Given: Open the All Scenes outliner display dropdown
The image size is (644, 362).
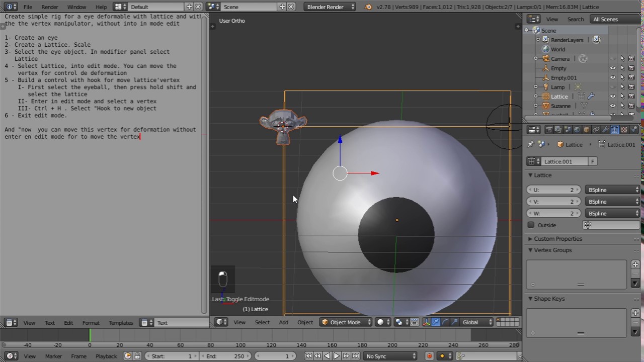Looking at the screenshot, I should pyautogui.click(x=614, y=19).
